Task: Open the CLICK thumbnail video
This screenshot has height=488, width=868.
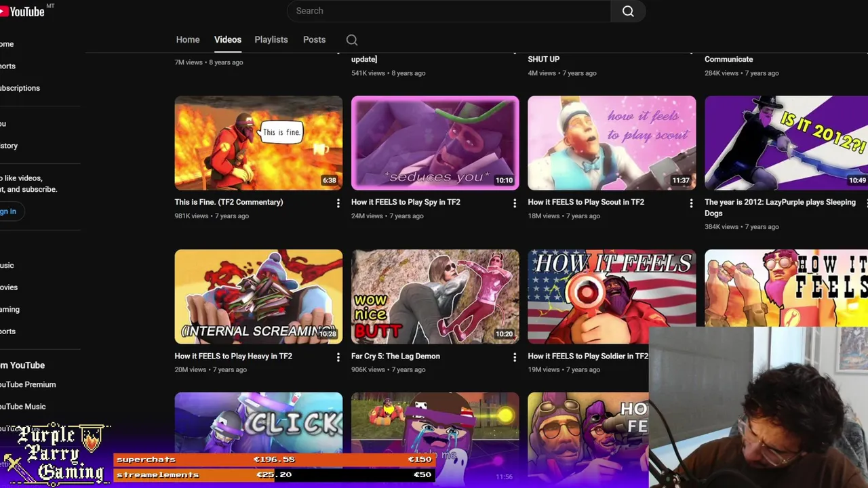Action: pos(258,424)
